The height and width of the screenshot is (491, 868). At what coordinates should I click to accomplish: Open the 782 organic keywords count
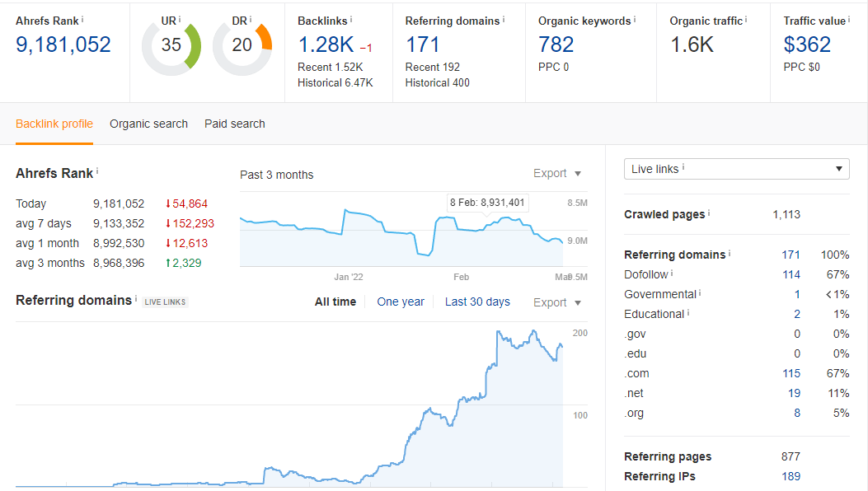(556, 44)
